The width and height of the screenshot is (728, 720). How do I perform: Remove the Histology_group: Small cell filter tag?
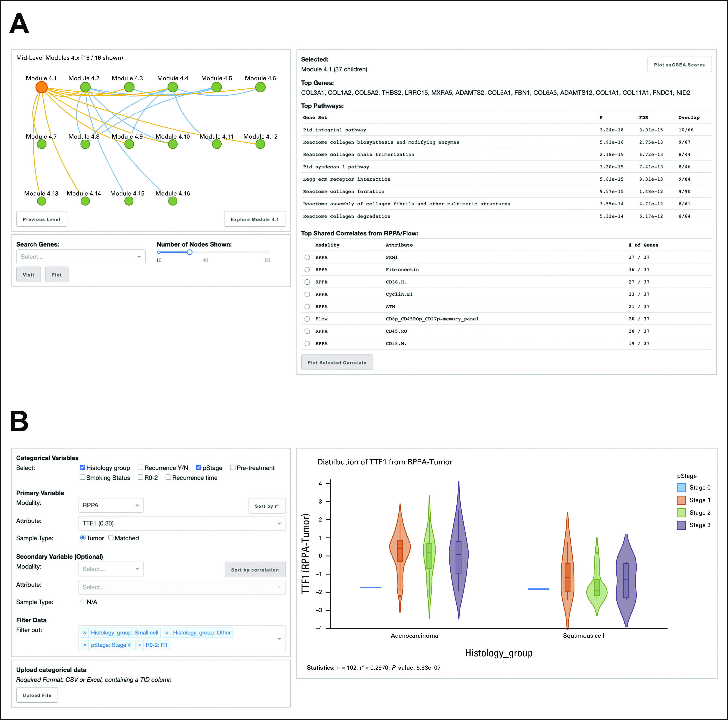click(x=85, y=633)
